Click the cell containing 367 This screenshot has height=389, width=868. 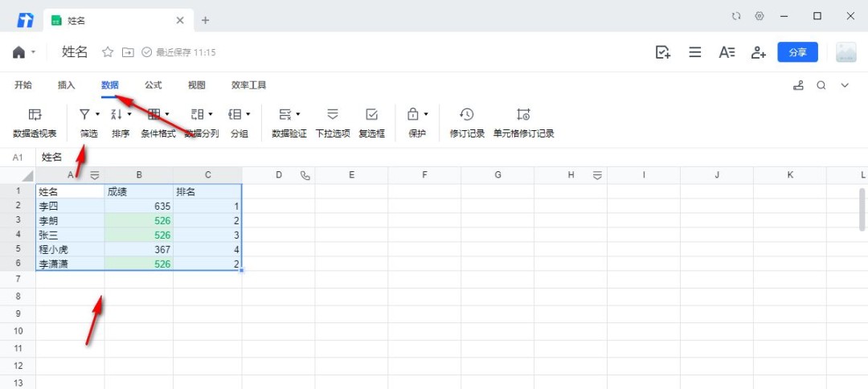coord(139,249)
